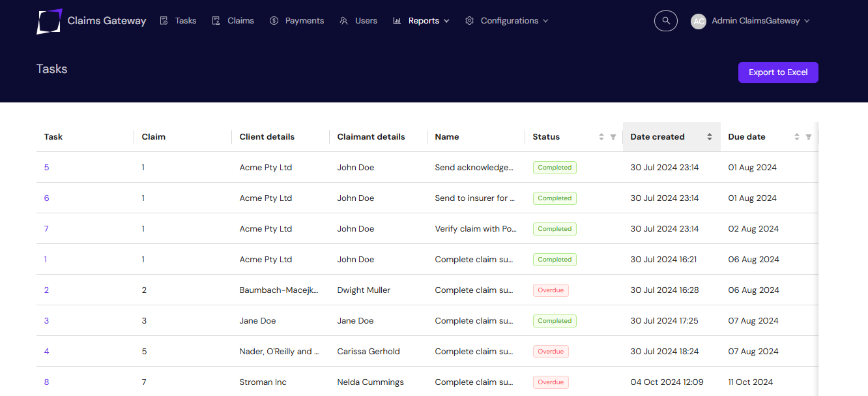Screen dimensions: 868x396
Task: Open task 5 link
Action: 47,168
